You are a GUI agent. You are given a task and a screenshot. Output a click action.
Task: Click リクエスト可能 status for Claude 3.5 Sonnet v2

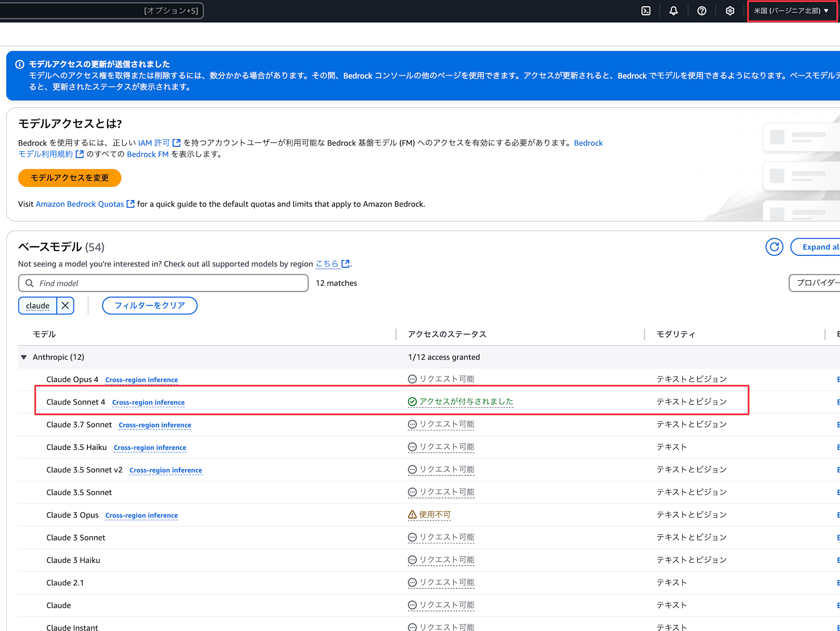point(441,469)
